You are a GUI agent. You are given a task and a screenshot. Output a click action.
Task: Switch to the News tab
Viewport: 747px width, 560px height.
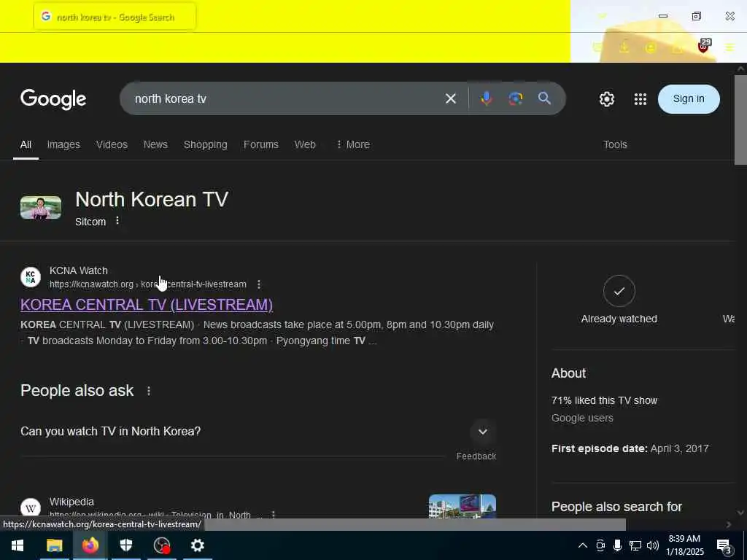155,145
